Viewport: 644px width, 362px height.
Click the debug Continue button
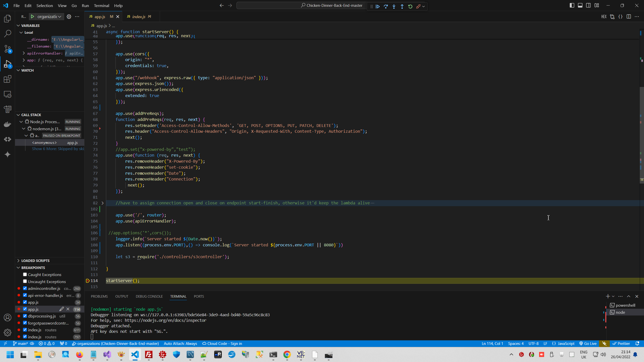(378, 7)
